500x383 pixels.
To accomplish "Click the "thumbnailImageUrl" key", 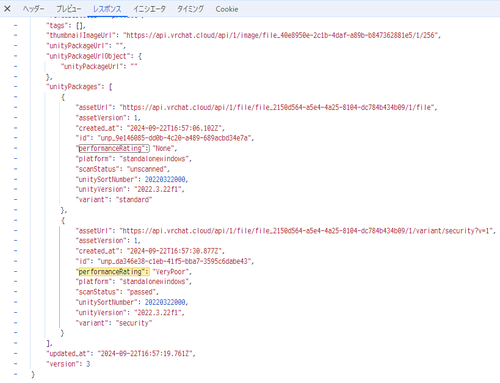I will [x=82, y=35].
